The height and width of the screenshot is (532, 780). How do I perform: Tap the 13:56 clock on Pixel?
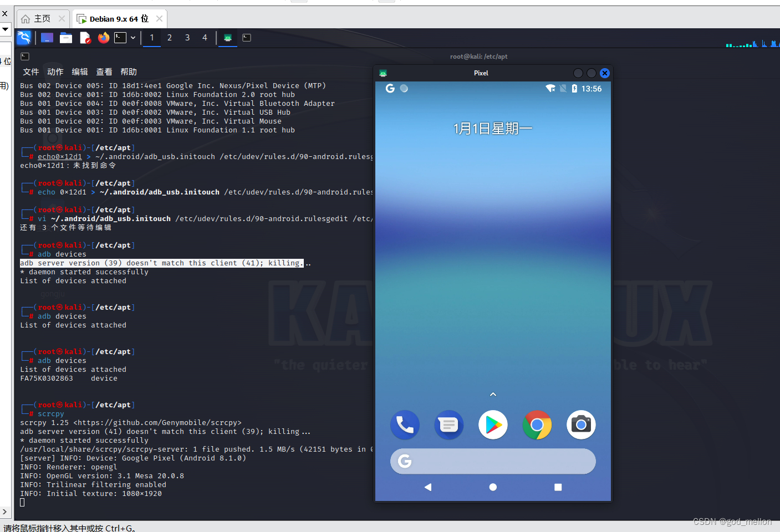click(592, 89)
